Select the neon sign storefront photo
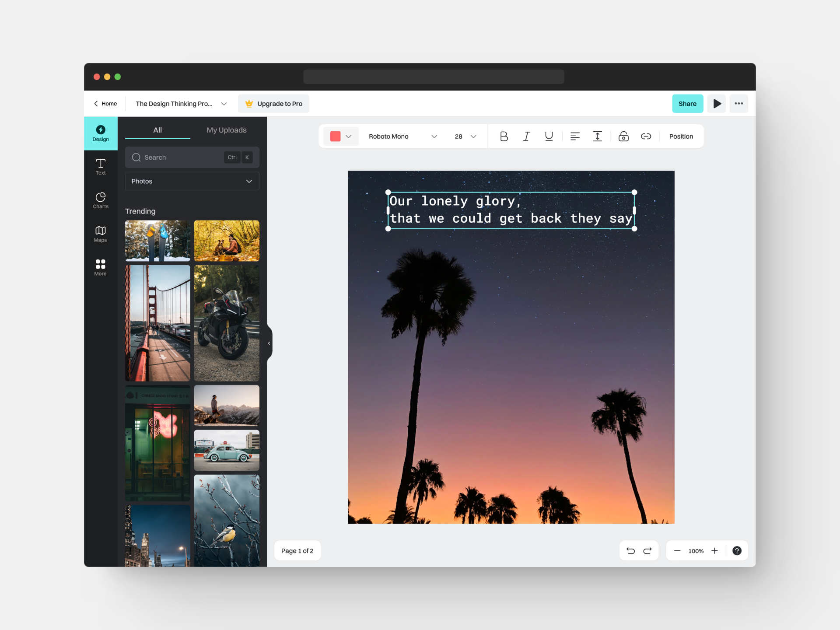840x630 pixels. pos(157,443)
